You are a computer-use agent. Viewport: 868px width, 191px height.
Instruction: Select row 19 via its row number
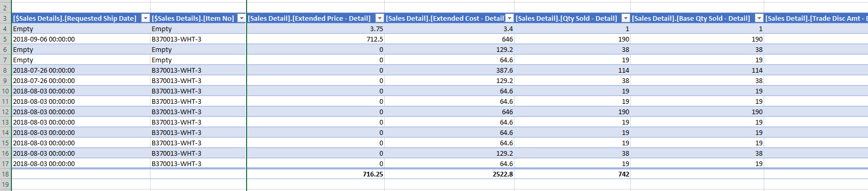(5, 184)
